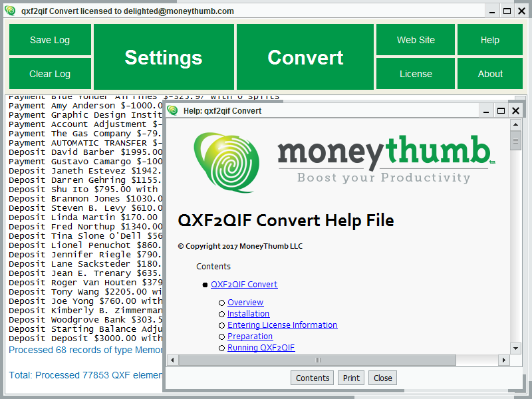The width and height of the screenshot is (532, 399).
Task: Click the 'Contents' label in help page
Action: [213, 267]
